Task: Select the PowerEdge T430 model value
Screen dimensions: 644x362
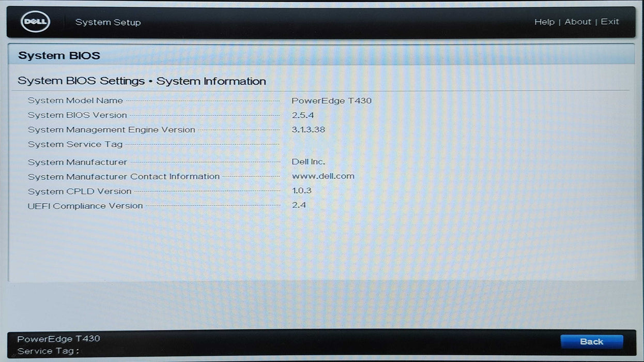Action: click(332, 100)
